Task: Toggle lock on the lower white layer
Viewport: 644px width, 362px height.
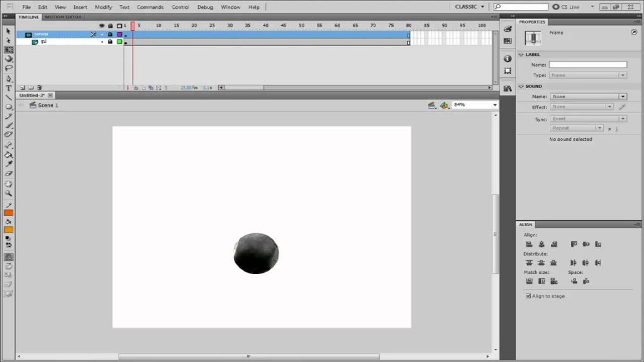Action: pos(110,42)
